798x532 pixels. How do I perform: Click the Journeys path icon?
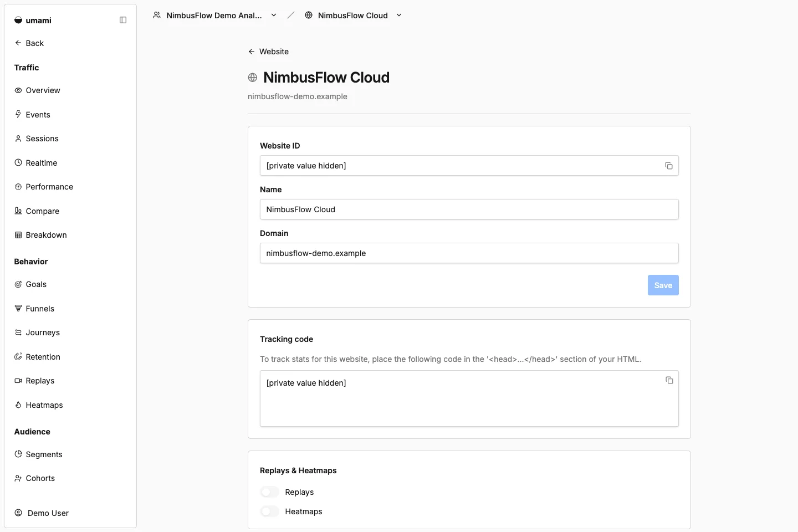(x=18, y=332)
